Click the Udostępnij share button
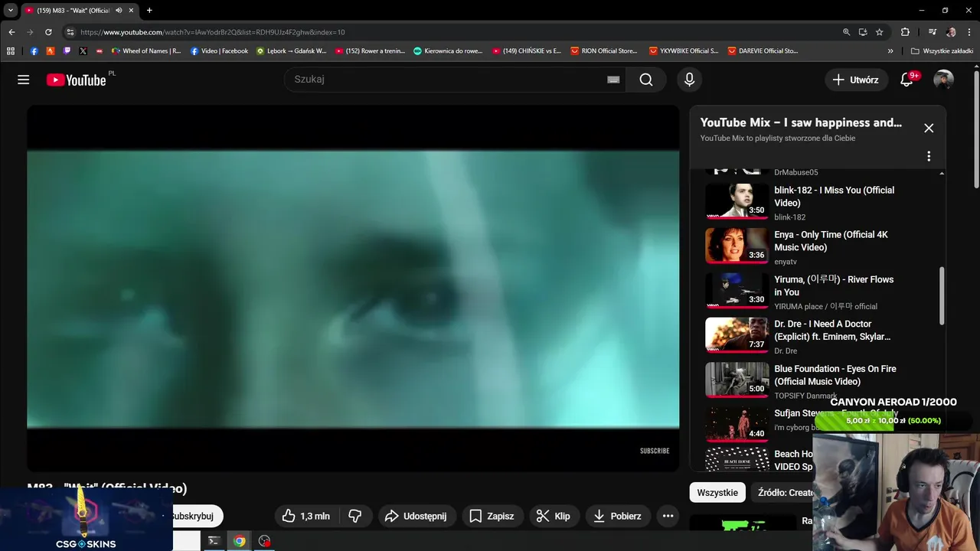This screenshot has width=980, height=551. click(x=416, y=516)
